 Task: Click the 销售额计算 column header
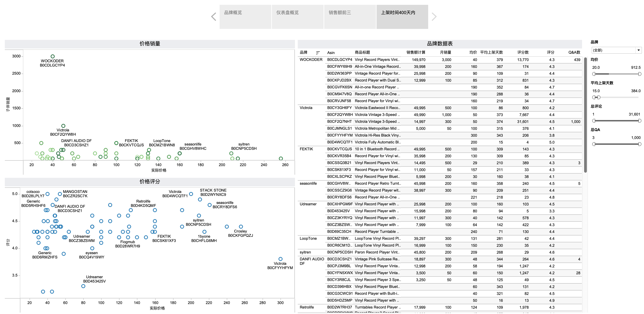click(416, 52)
